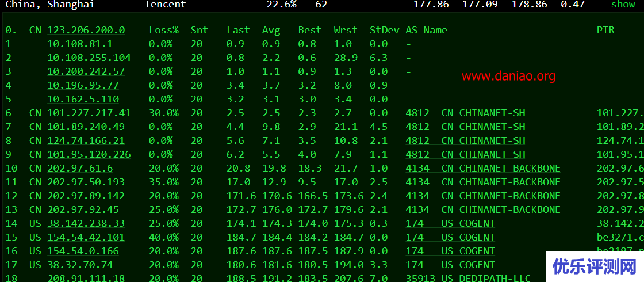This screenshot has height=282, width=644.
Task: Click IP 101.227.217.41 in hop 6
Action: pyautogui.click(x=89, y=113)
